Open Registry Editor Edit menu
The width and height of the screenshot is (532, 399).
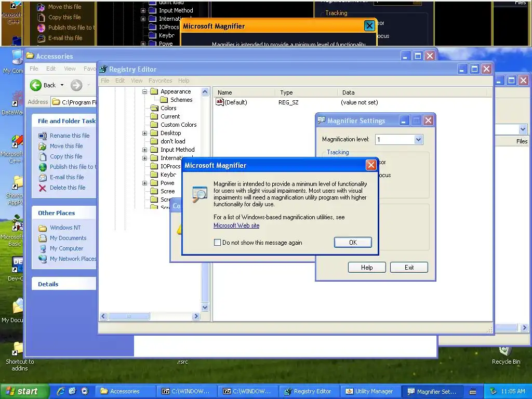(x=120, y=81)
